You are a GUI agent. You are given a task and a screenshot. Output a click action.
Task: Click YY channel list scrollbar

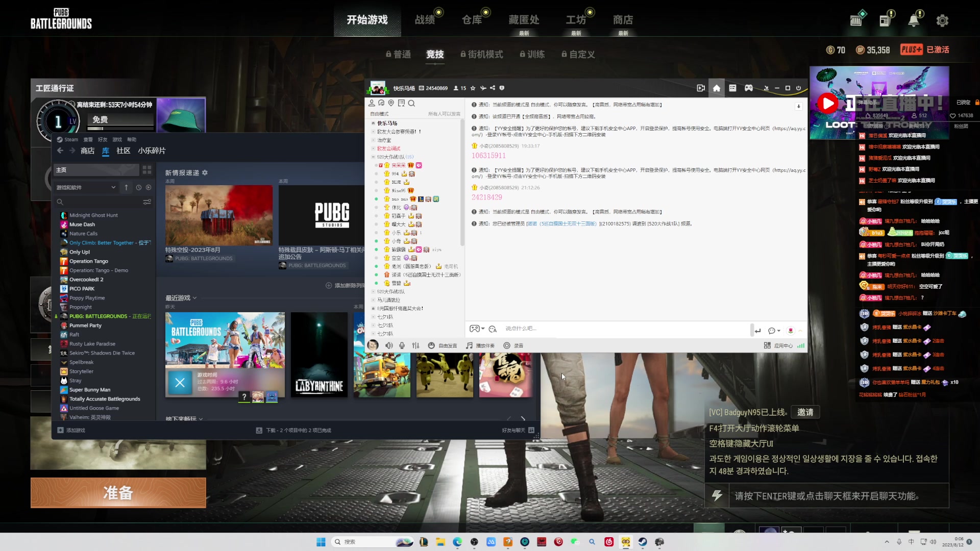(462, 182)
